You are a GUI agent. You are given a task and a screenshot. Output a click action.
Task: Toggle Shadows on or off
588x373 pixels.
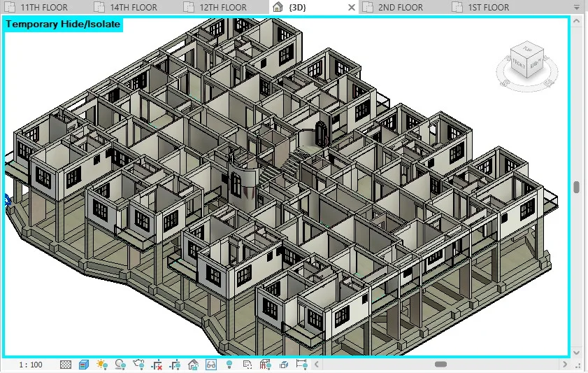click(120, 365)
